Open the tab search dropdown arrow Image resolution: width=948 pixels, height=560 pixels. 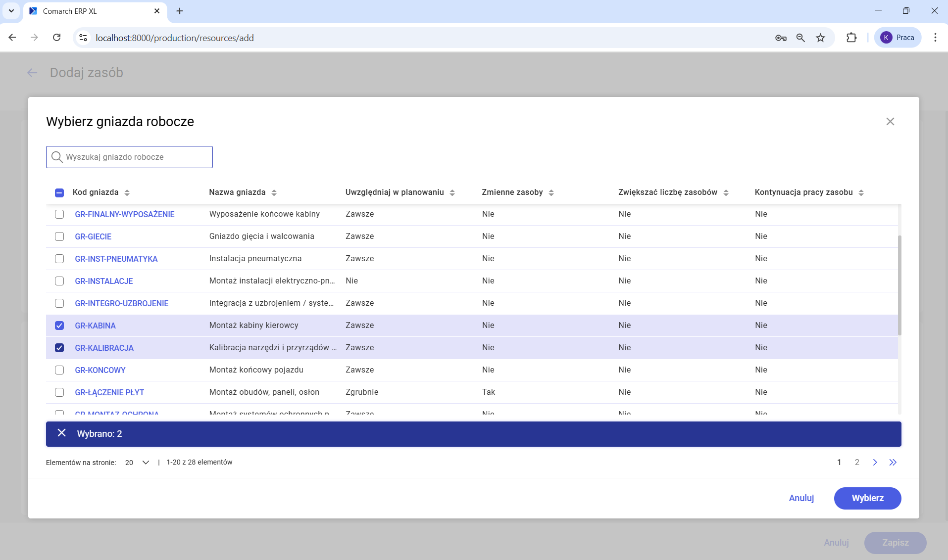pos(11,11)
